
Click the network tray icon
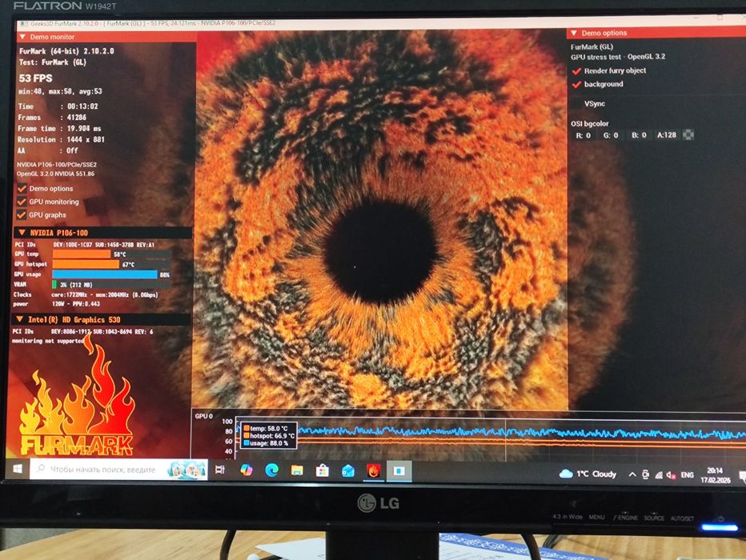point(659,474)
